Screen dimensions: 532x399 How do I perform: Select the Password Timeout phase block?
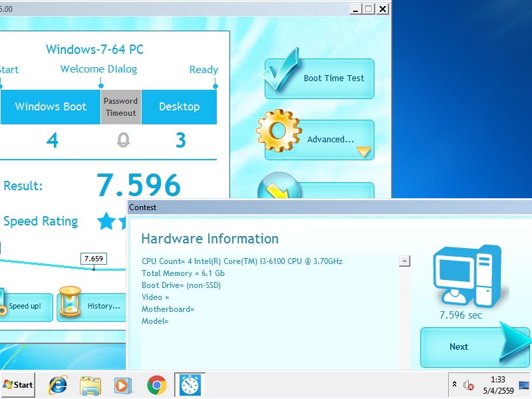coord(121,107)
